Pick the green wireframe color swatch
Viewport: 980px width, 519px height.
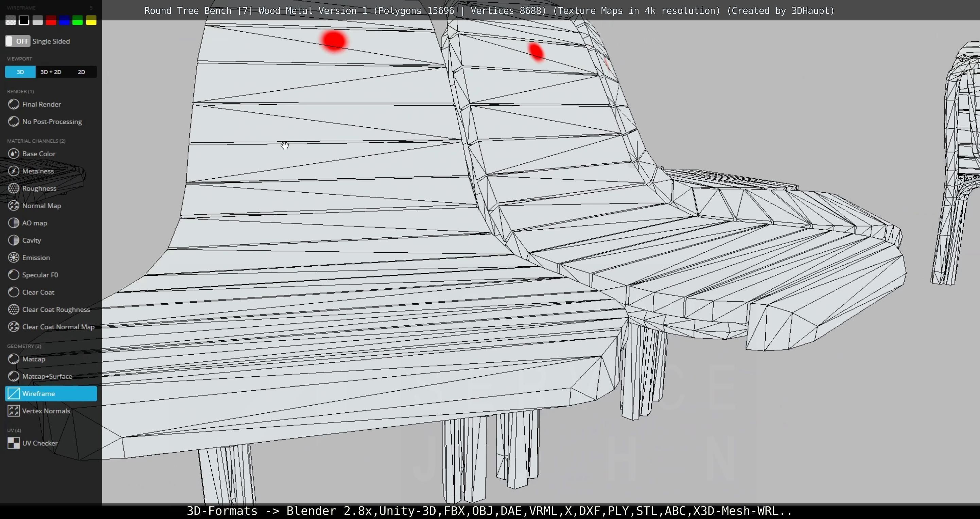[x=77, y=20]
